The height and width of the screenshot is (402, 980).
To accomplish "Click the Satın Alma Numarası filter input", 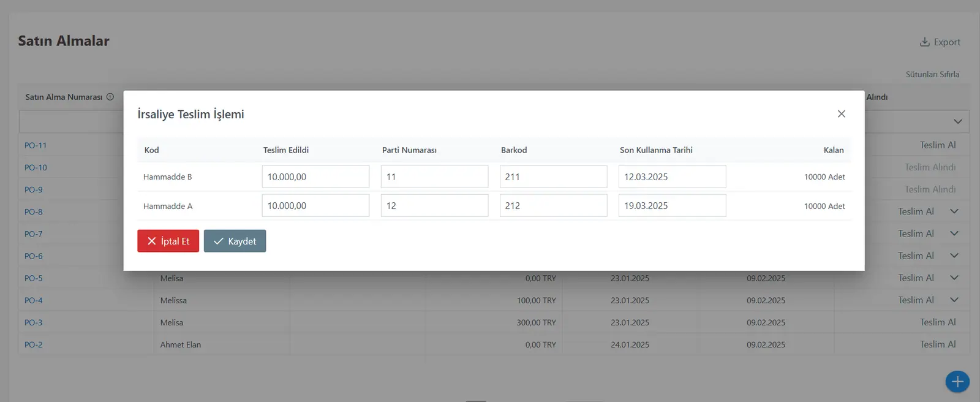I will pyautogui.click(x=71, y=121).
